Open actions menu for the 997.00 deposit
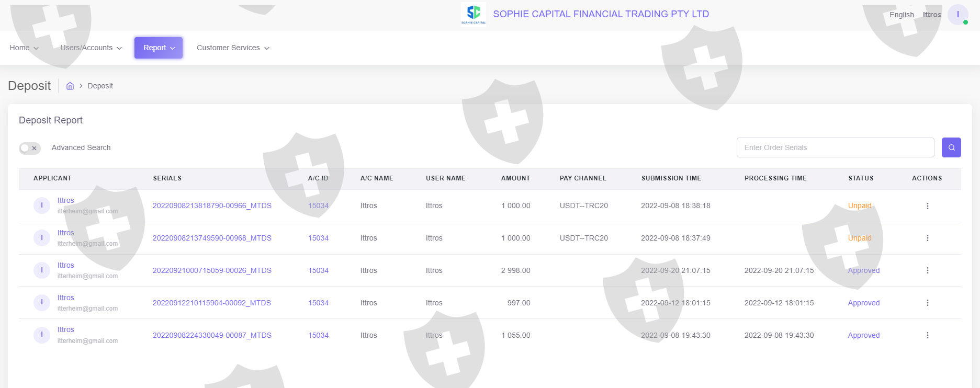This screenshot has width=980, height=388. tap(928, 303)
